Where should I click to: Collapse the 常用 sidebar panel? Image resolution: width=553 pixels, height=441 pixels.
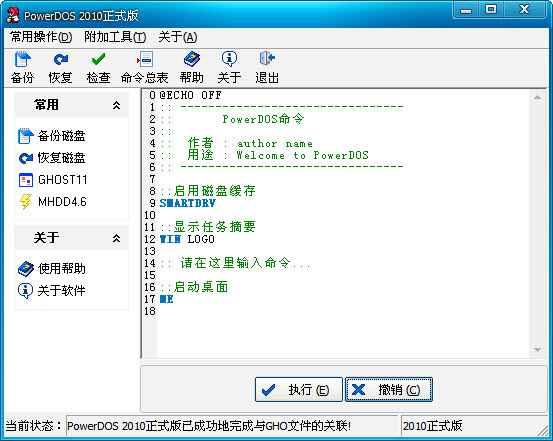pos(116,105)
